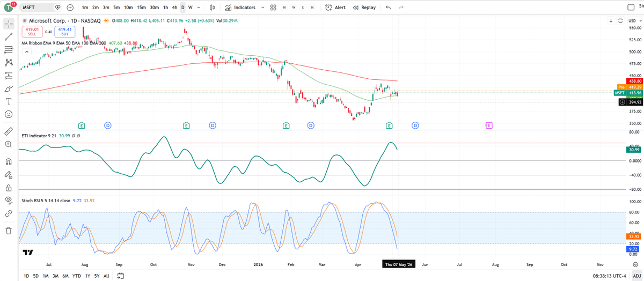Image resolution: width=644 pixels, height=281 pixels.
Task: Switch to the 1h interval
Action: tap(166, 8)
